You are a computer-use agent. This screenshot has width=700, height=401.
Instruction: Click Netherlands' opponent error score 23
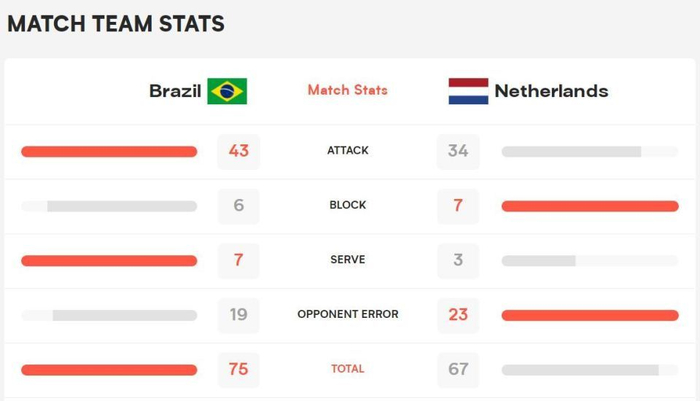click(458, 315)
